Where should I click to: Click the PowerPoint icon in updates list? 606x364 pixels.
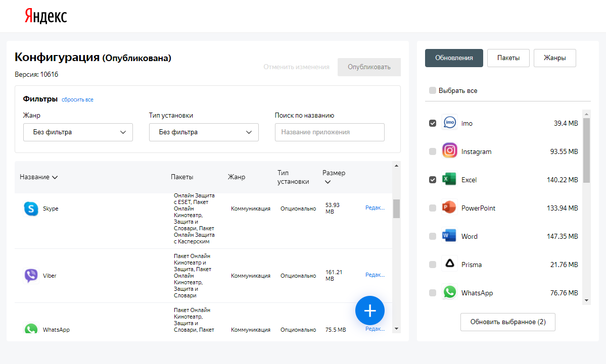[449, 207]
